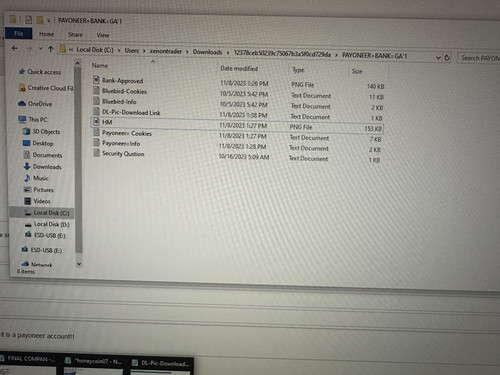Open Customize Quick Access Toolbar dropdown

point(48,21)
